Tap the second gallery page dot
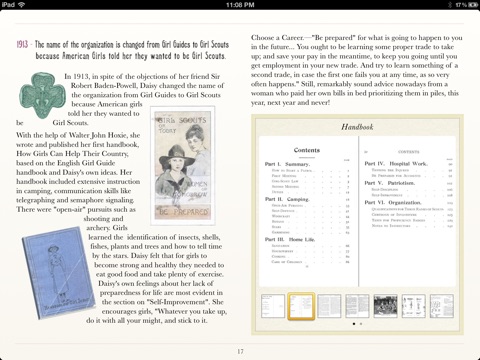Screen dimensions: 480x360 pyautogui.click(x=361, y=324)
